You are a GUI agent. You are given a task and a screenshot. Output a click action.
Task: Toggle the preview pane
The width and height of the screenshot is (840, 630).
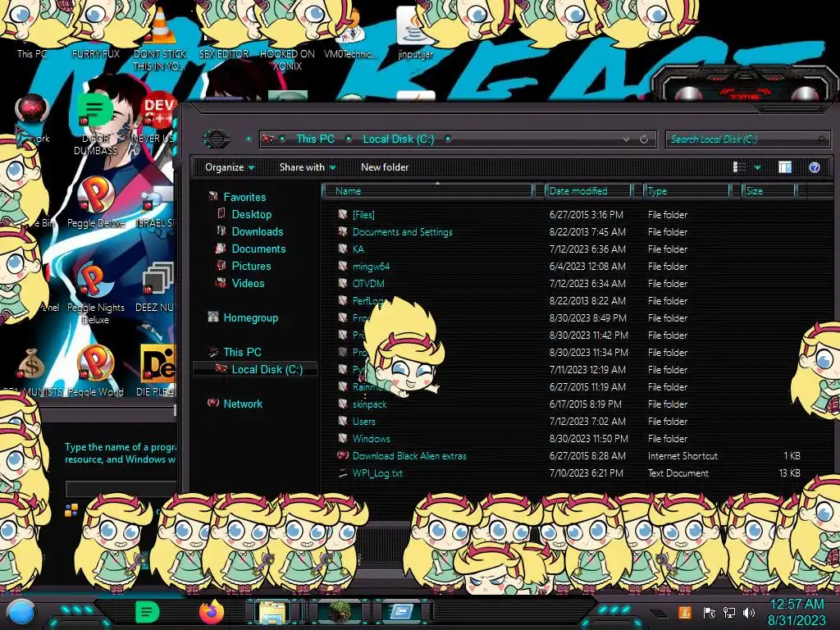(785, 167)
